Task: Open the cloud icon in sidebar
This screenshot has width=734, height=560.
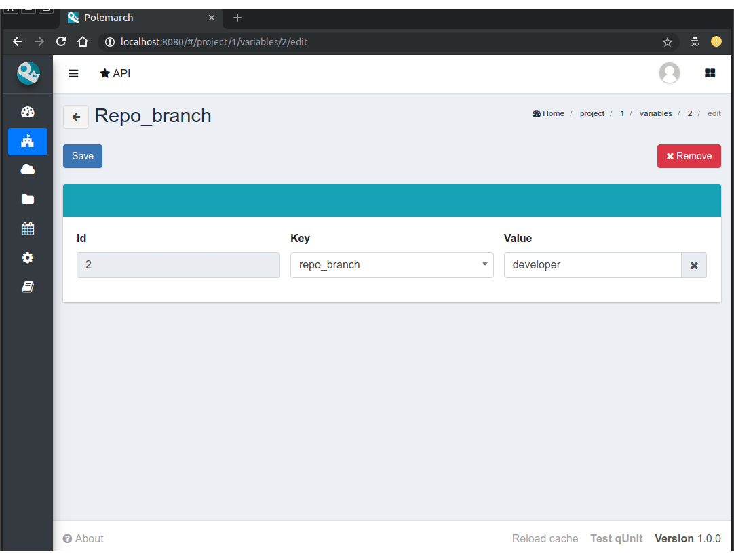Action: click(x=28, y=169)
